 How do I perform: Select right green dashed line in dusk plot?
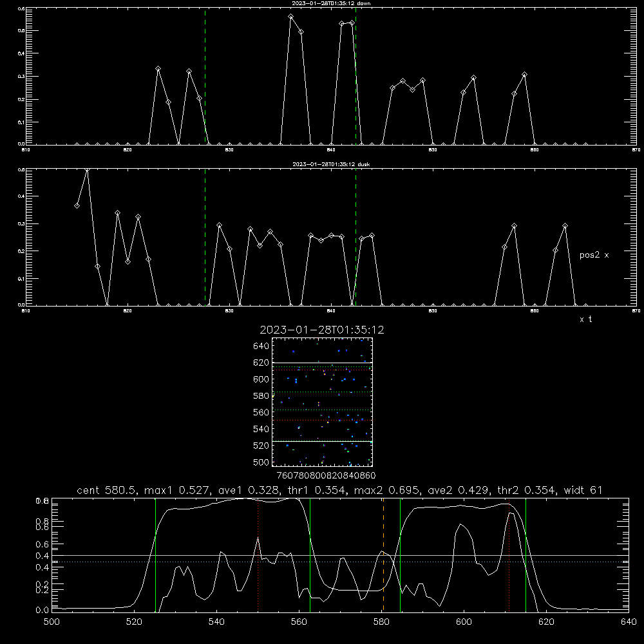[355, 237]
